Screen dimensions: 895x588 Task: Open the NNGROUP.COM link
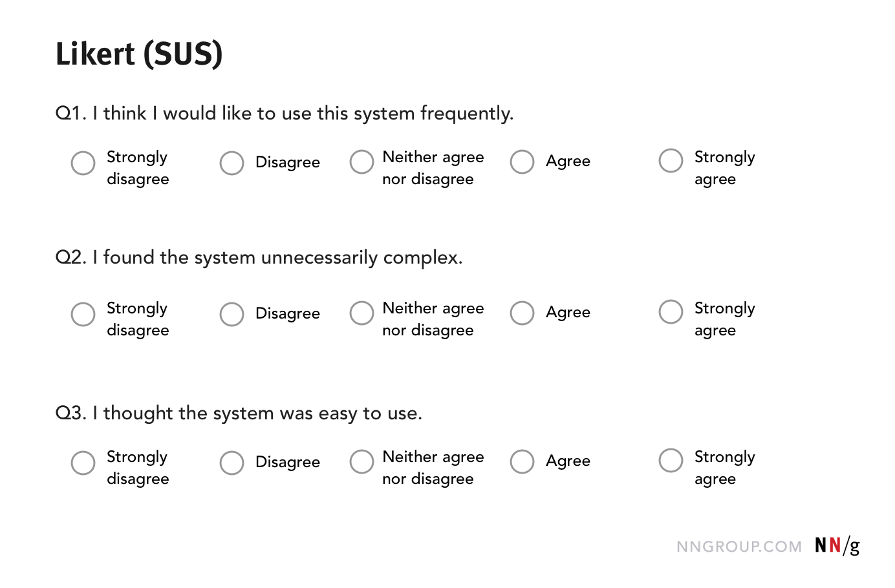[739, 547]
